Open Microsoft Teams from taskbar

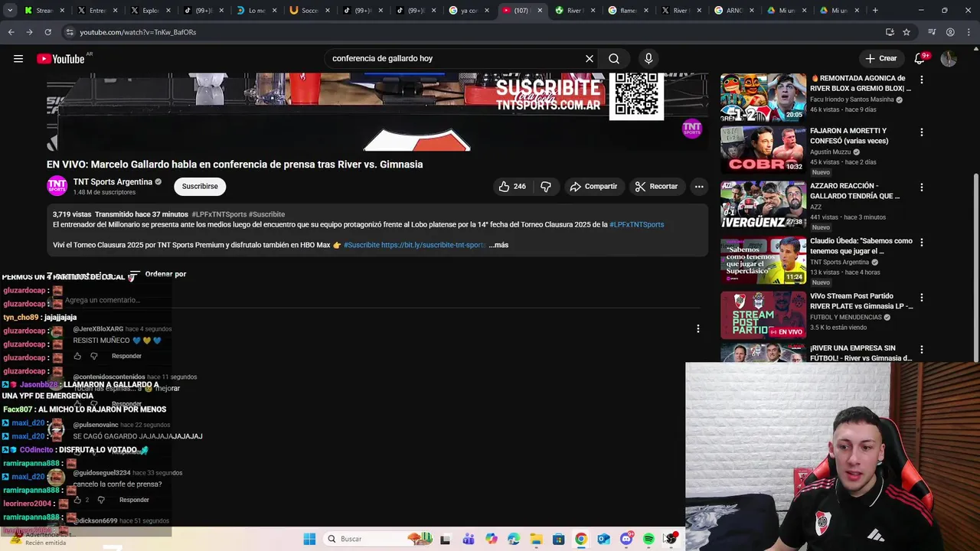pos(469,539)
